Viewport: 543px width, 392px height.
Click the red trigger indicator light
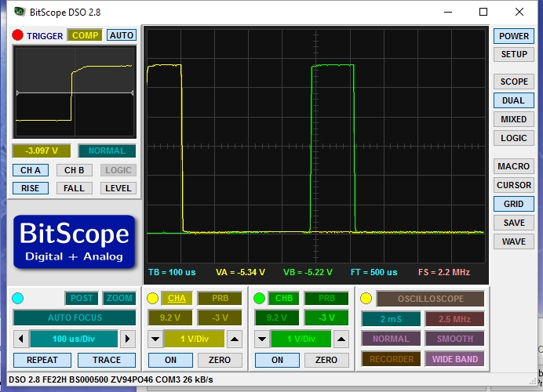point(17,35)
